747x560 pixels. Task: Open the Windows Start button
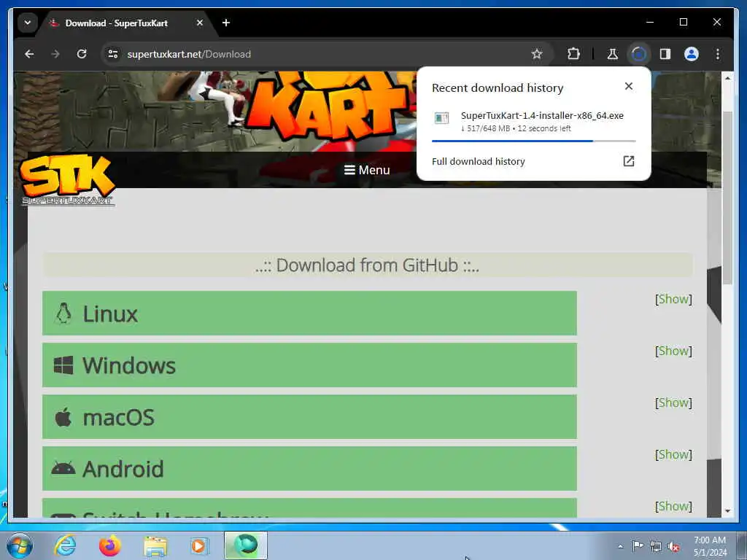(20, 545)
